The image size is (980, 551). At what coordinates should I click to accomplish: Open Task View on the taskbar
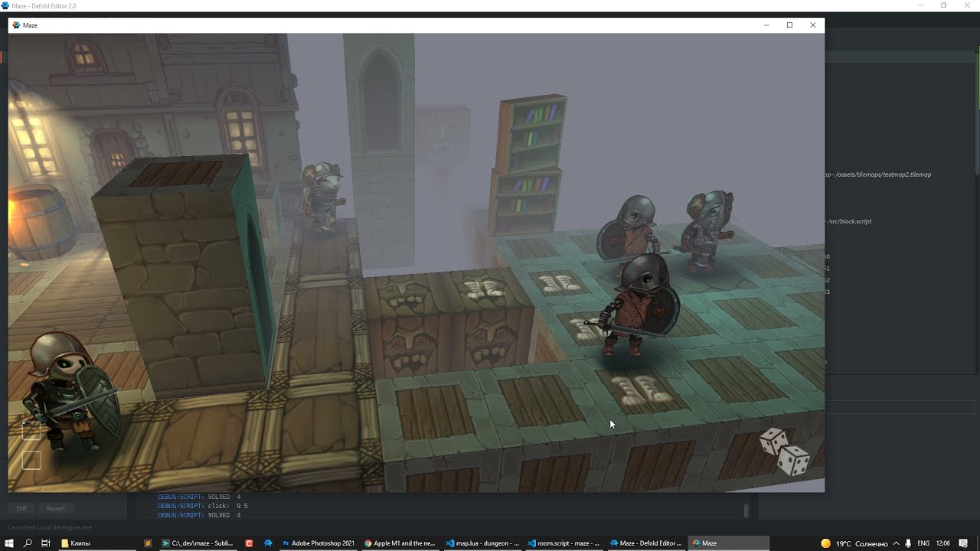point(46,543)
